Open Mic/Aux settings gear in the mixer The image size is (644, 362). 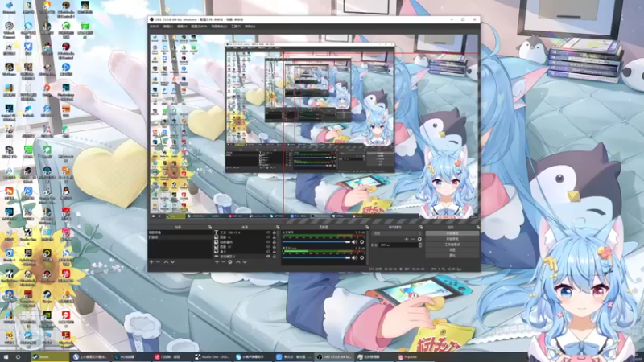pyautogui.click(x=361, y=257)
